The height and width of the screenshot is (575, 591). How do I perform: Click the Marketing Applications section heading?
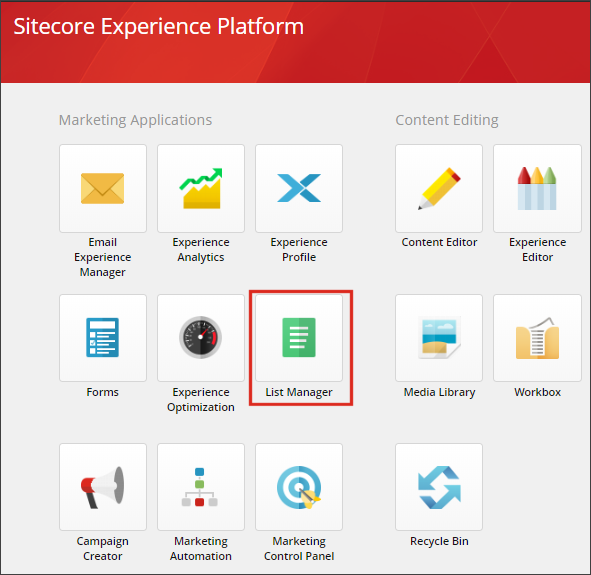pos(135,120)
